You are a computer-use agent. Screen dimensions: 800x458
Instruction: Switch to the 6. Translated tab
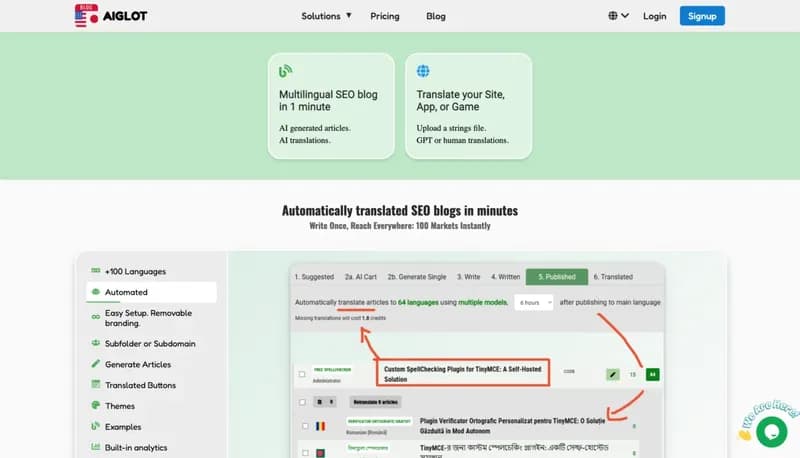coord(613,276)
